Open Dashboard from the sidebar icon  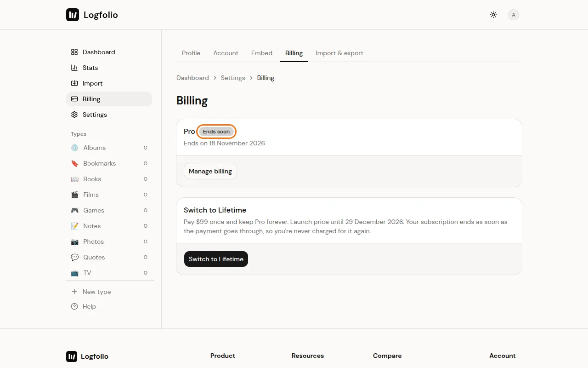coord(74,52)
